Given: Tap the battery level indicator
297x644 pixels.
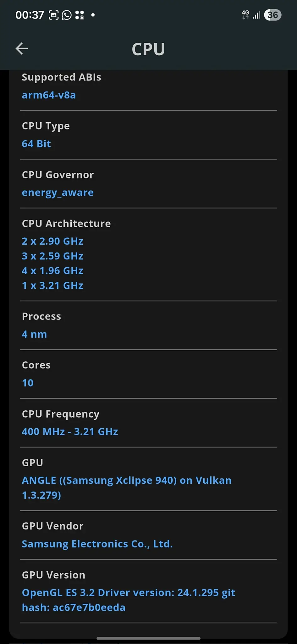Looking at the screenshot, I should tap(272, 15).
